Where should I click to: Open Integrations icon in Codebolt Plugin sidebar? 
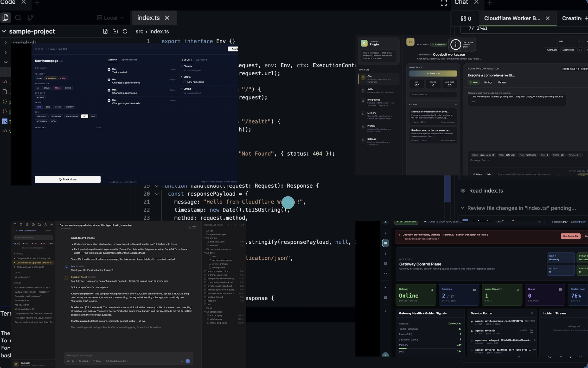pos(363,101)
